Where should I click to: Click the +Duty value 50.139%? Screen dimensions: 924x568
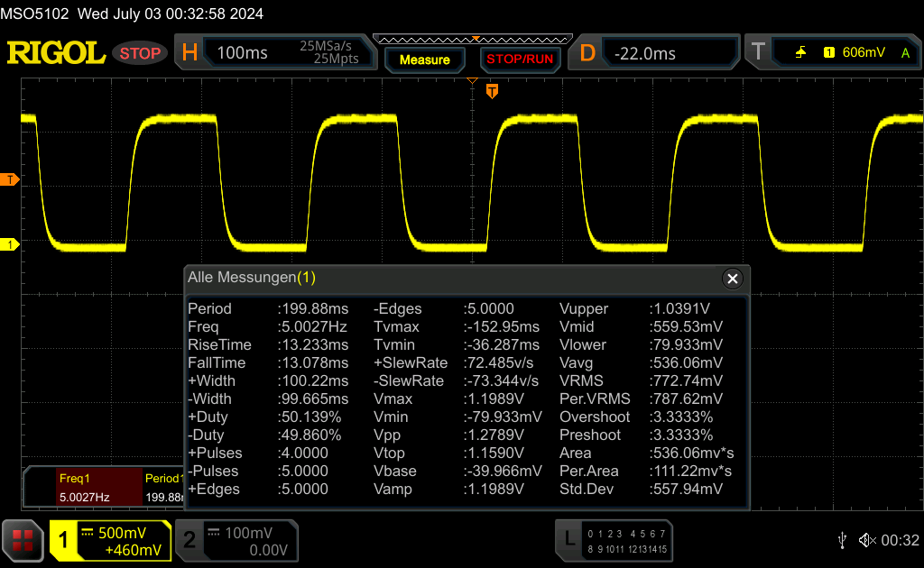[311, 417]
